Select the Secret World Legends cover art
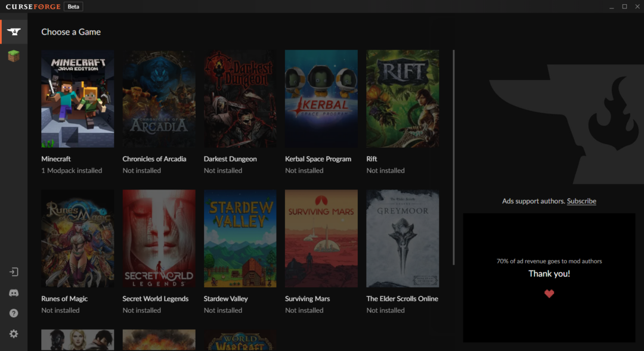 (159, 238)
